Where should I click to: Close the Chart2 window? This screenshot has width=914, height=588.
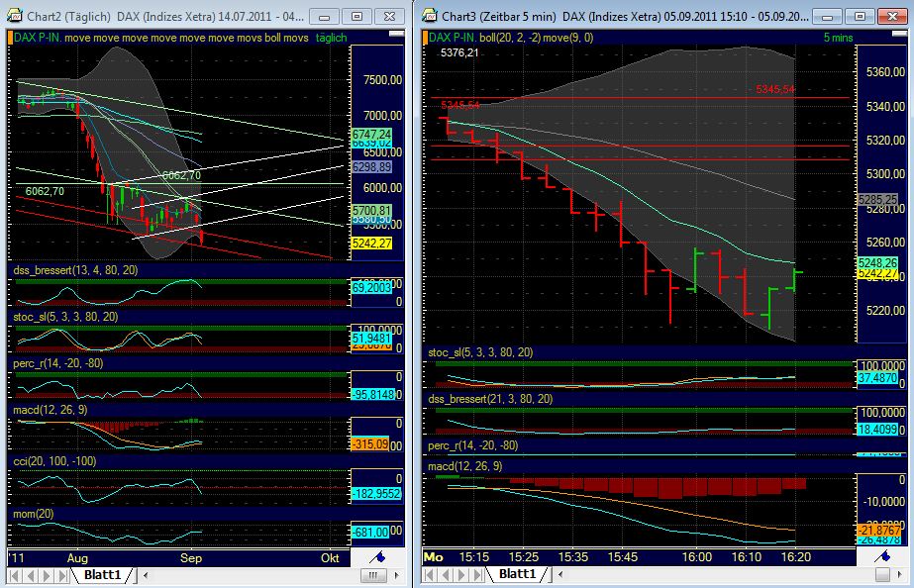(389, 17)
